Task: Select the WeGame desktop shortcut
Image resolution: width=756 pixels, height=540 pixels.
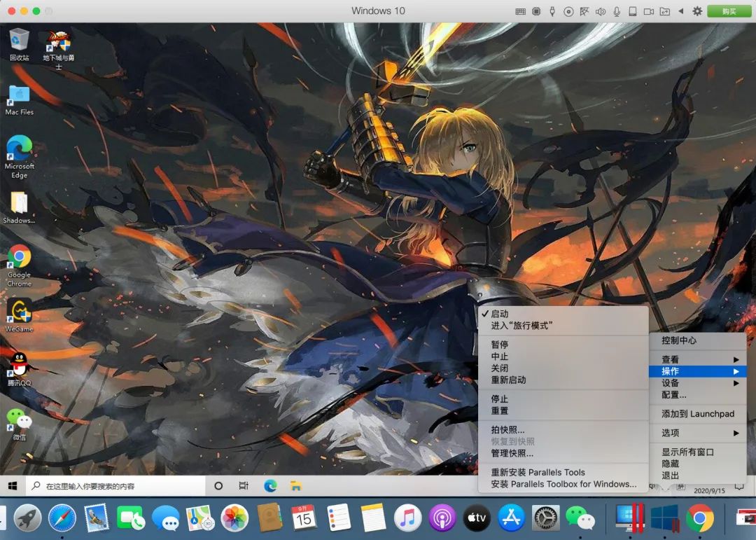Action: pos(20,316)
